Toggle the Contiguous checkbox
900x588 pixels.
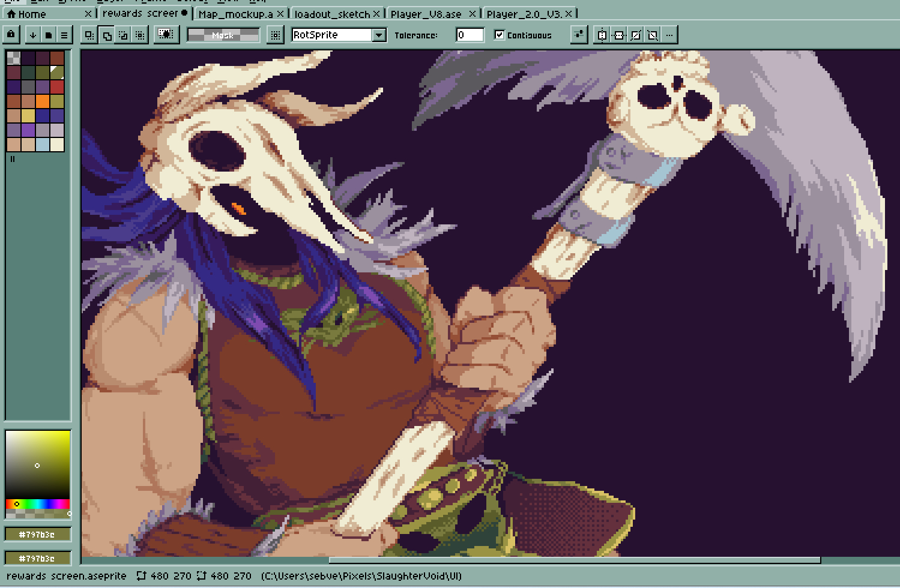[x=499, y=35]
